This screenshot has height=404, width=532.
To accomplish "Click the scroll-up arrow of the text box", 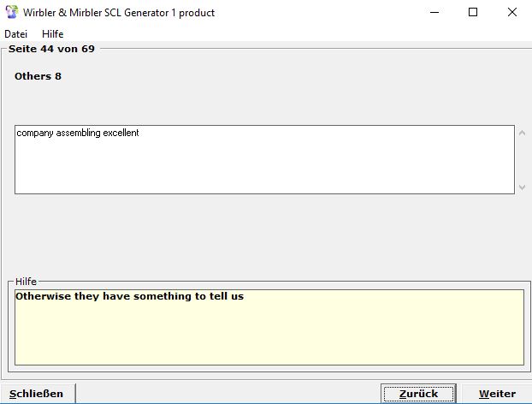I will click(x=522, y=133).
